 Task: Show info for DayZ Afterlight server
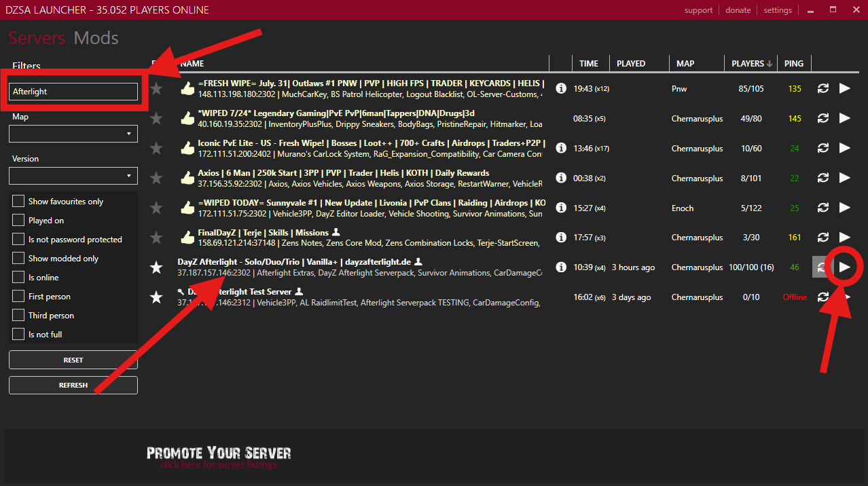click(x=561, y=267)
